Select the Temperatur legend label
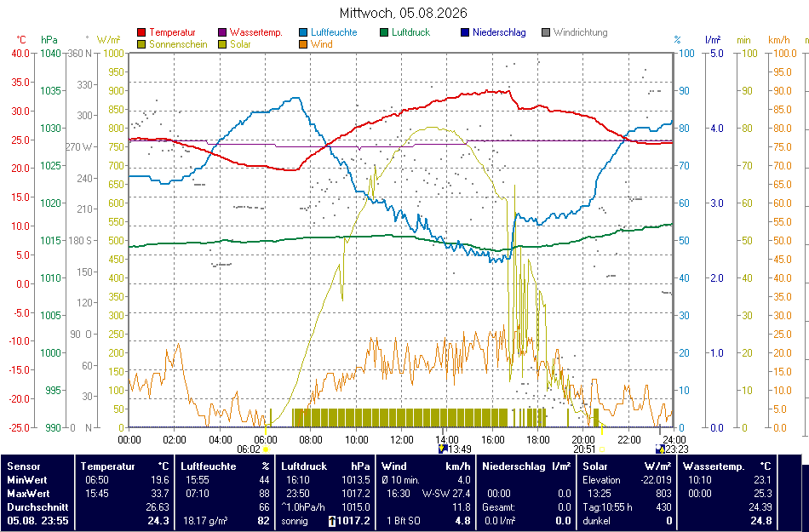This screenshot has width=809, height=532. point(172,32)
